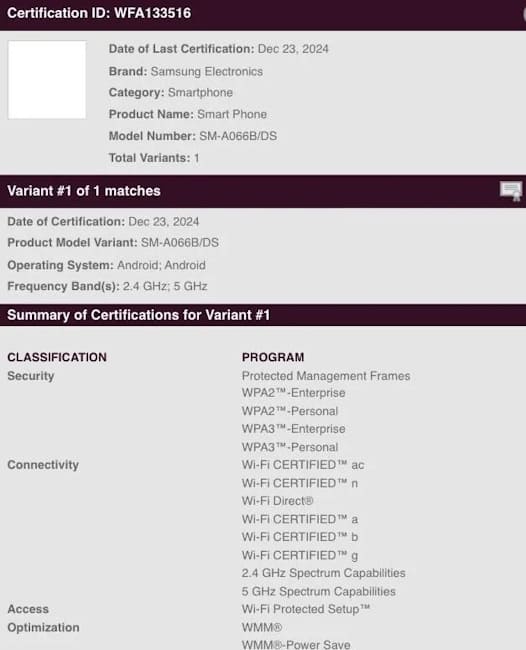The image size is (526, 650).
Task: Click Wi-Fi Protected Setup entry
Action: [305, 609]
